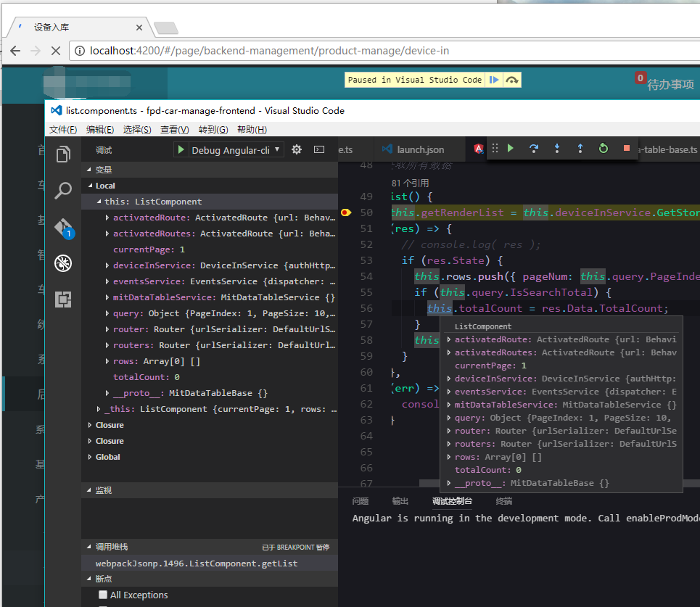Select webpackJsonp.1496.ListComponent.getList stack frame

197,563
